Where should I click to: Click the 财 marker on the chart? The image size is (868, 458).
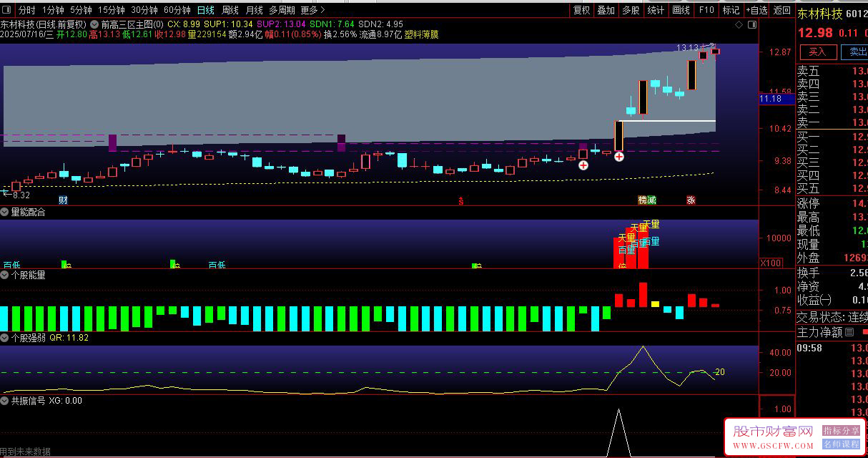tap(63, 200)
